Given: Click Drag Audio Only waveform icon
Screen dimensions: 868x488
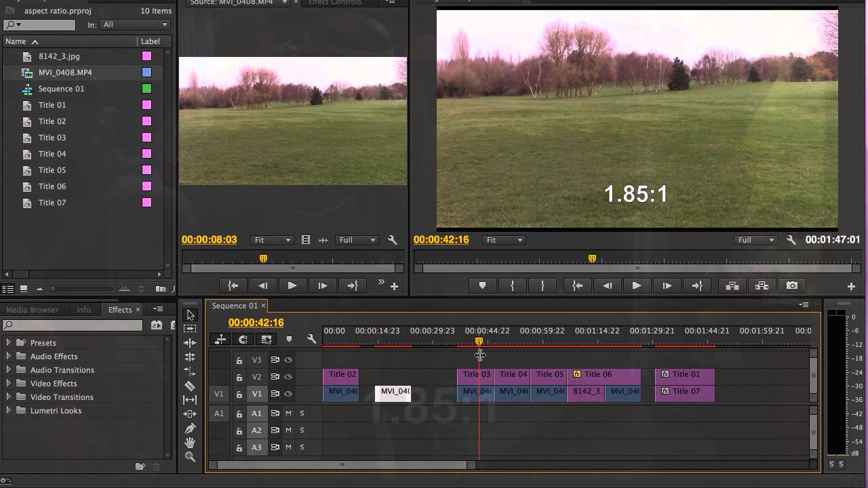Looking at the screenshot, I should click(323, 240).
